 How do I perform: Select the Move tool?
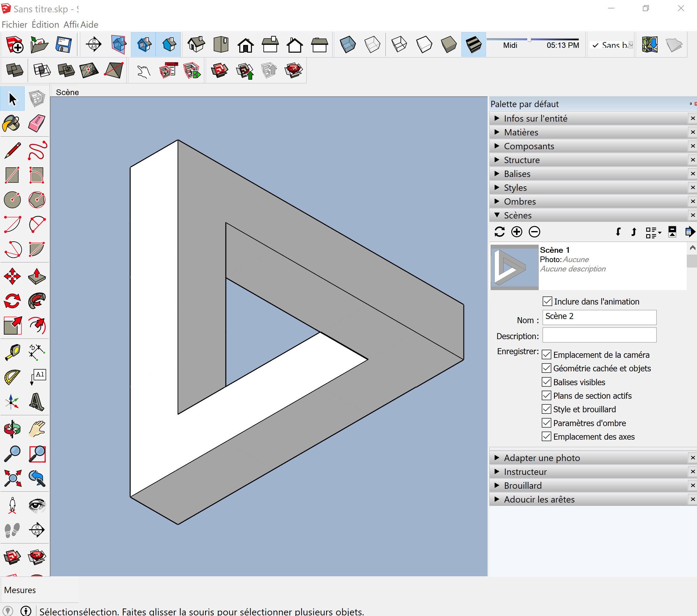tap(12, 277)
